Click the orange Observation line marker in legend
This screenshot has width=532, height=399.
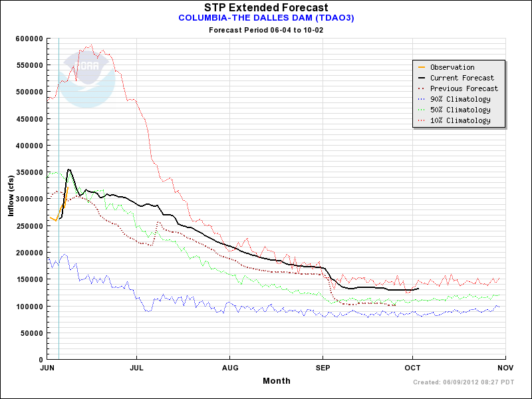click(421, 67)
